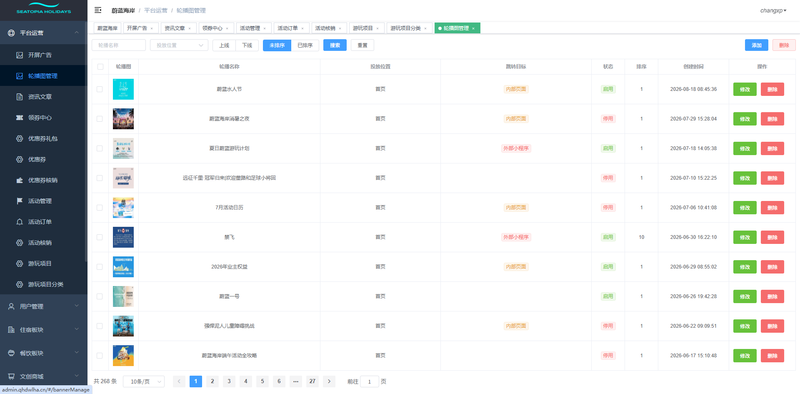This screenshot has height=394, width=800.
Task: Click the previous page left arrow
Action: 179,381
